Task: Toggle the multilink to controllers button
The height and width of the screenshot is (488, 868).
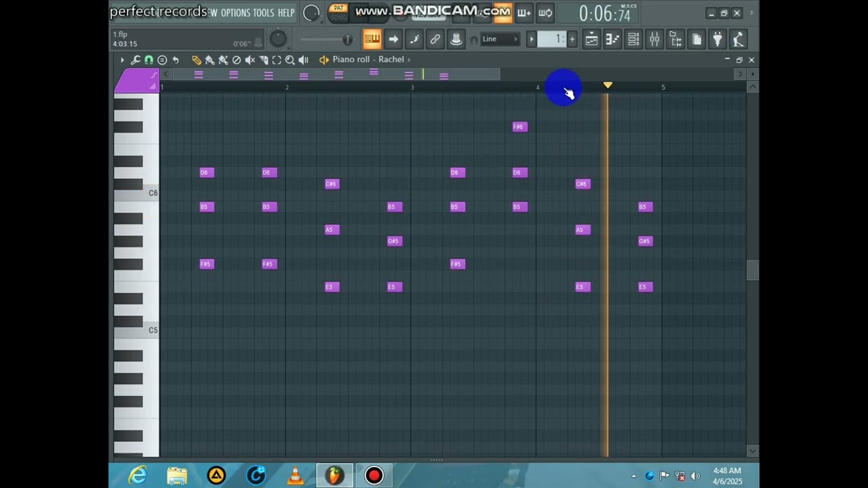Action: (x=456, y=39)
